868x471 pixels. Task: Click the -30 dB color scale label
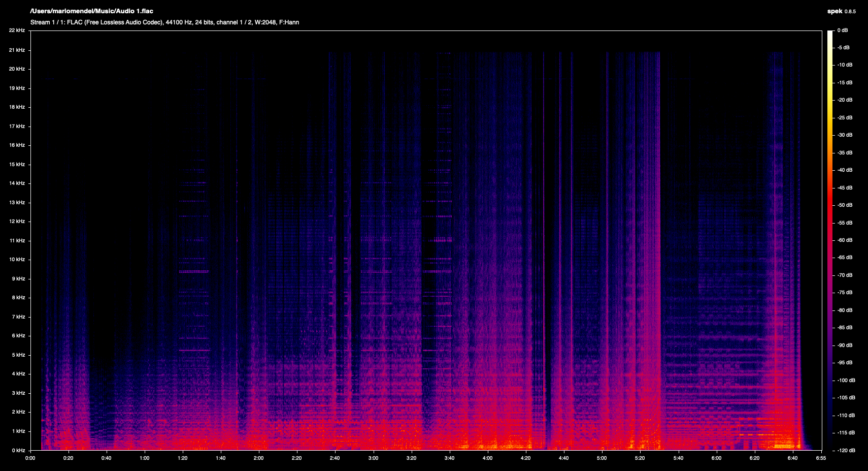tap(845, 135)
